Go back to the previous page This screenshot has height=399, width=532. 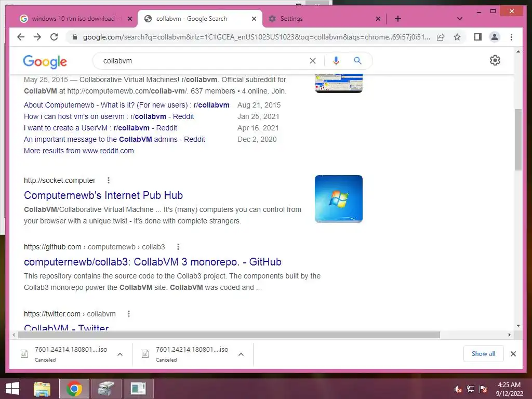(x=21, y=37)
